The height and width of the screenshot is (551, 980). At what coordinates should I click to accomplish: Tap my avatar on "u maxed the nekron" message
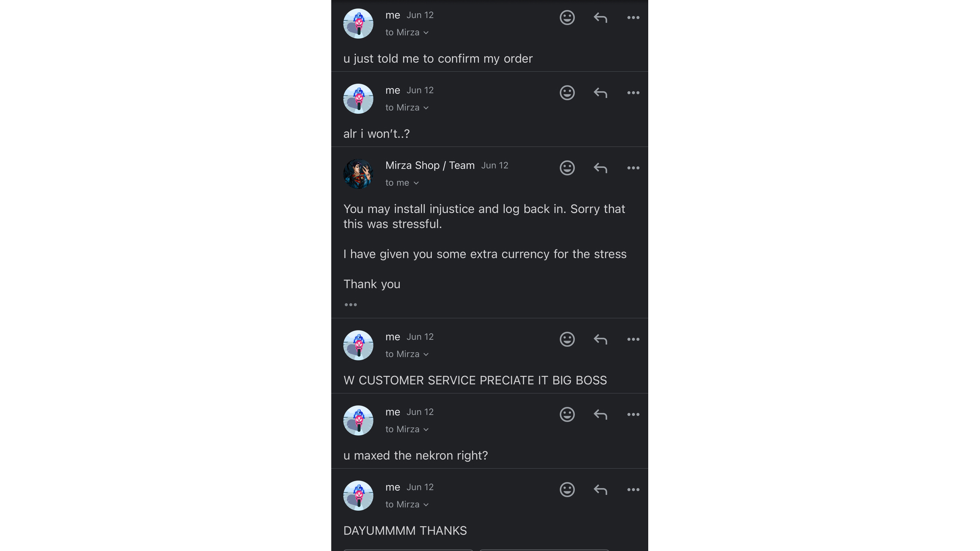[x=358, y=420]
